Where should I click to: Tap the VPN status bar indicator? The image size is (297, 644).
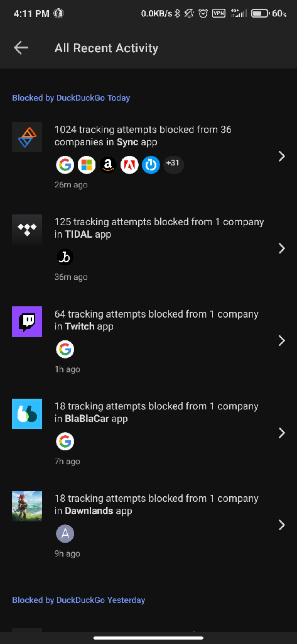click(219, 14)
